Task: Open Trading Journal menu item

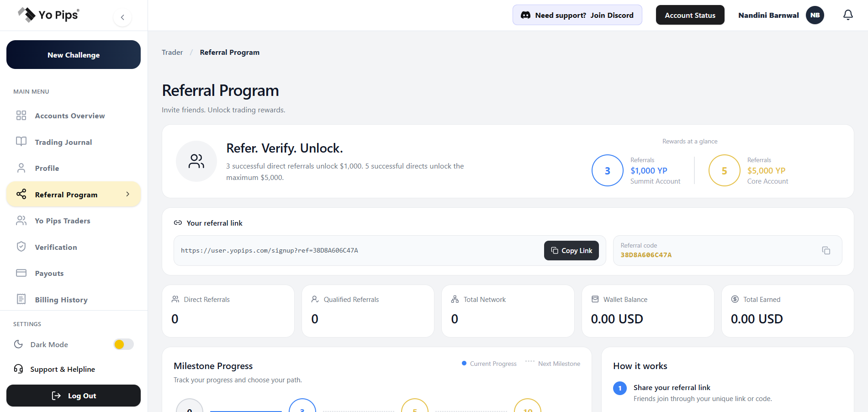Action: [x=74, y=142]
